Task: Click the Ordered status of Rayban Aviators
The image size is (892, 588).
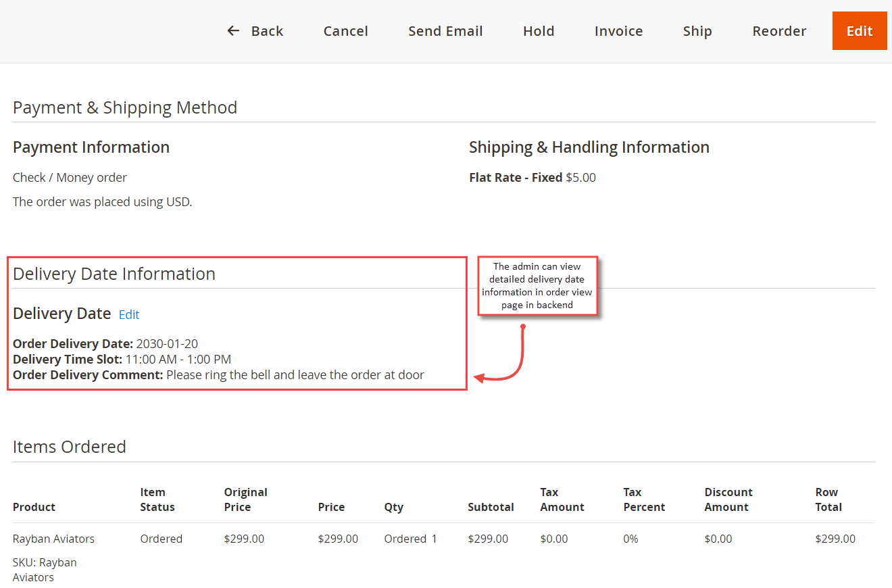Action: [x=161, y=539]
